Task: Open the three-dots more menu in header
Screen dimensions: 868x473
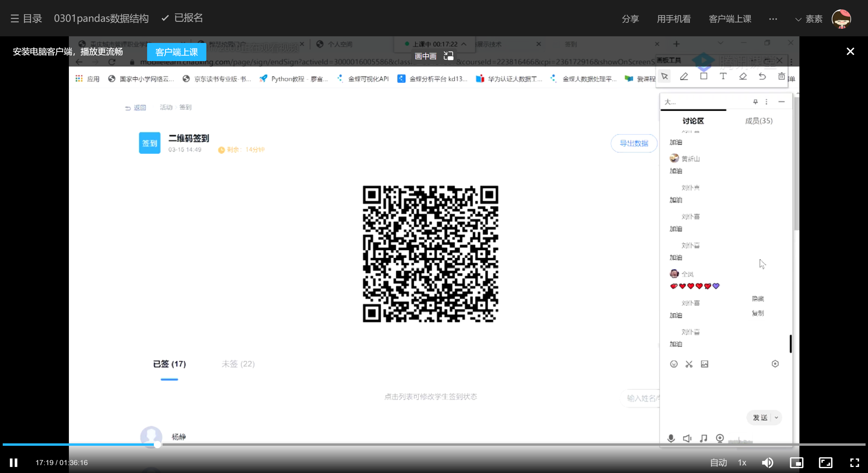Action: coord(773,19)
